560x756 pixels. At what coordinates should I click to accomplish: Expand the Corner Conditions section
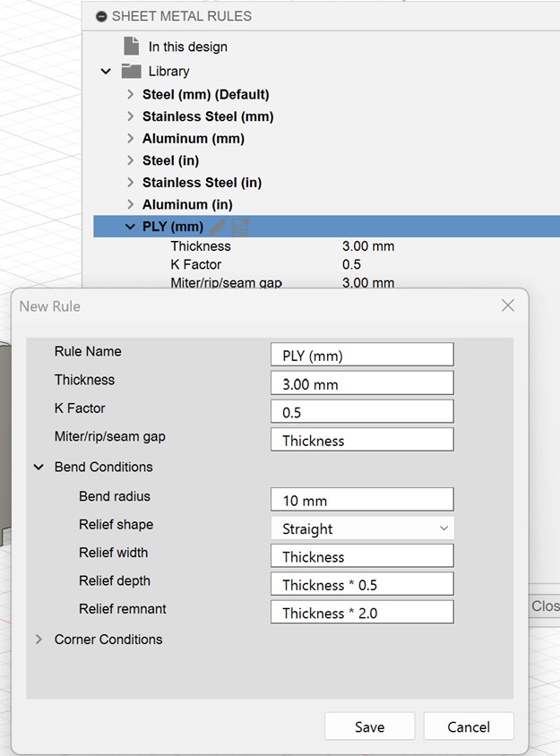point(39,640)
